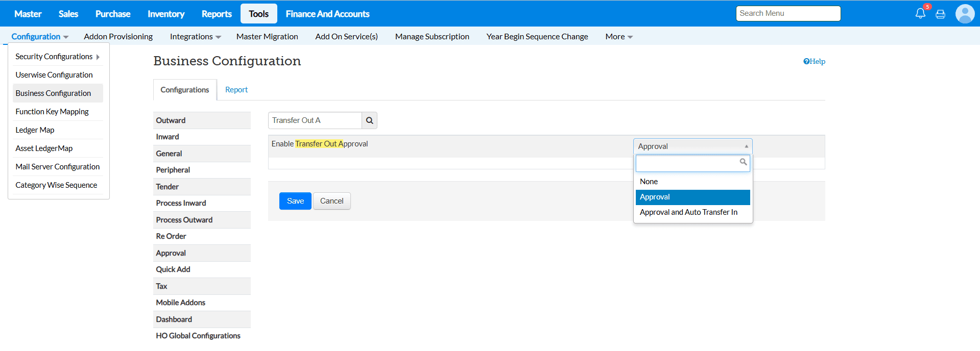Click the Save button
Screen dimensions: 980x351
(x=295, y=201)
